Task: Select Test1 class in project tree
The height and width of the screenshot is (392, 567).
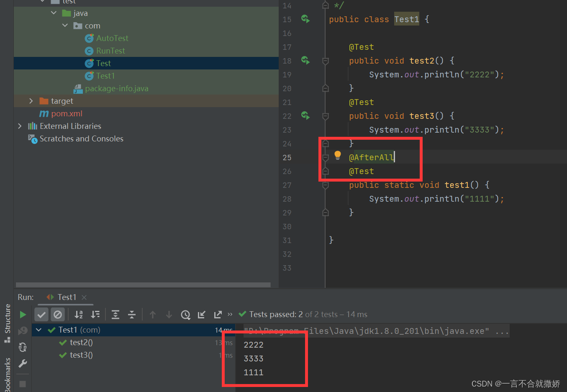Action: point(105,76)
